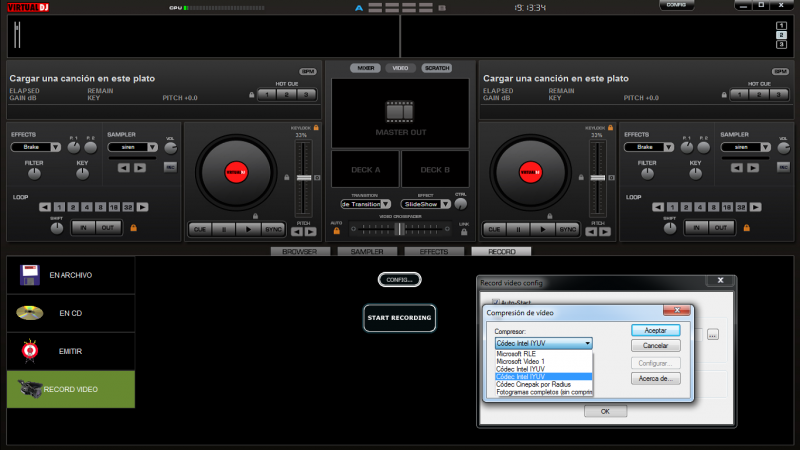This screenshot has width=800, height=450.
Task: Select waveform view 1 button
Action: click(x=781, y=26)
